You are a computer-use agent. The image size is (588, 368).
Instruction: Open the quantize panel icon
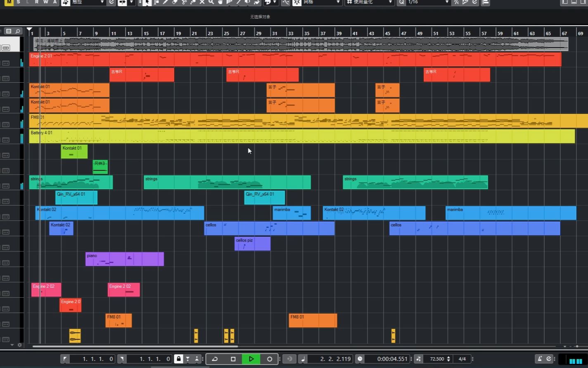click(x=474, y=2)
